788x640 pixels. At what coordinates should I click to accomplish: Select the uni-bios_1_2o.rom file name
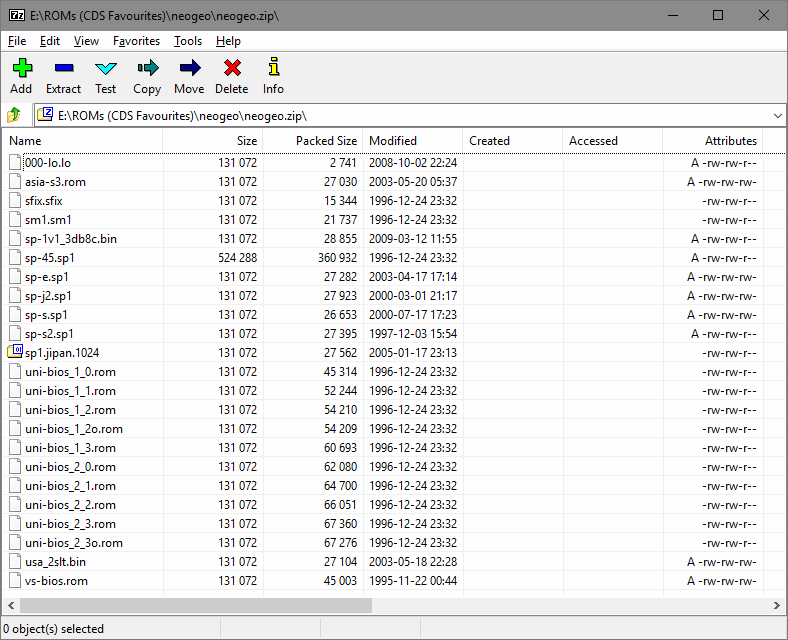pyautogui.click(x=74, y=429)
